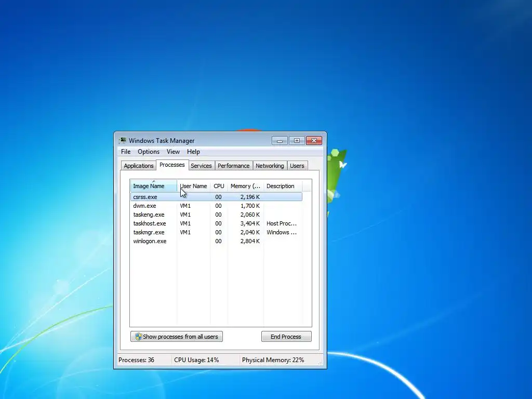Screen dimensions: 532x399
Task: Open the Options menu
Action: pyautogui.click(x=148, y=152)
